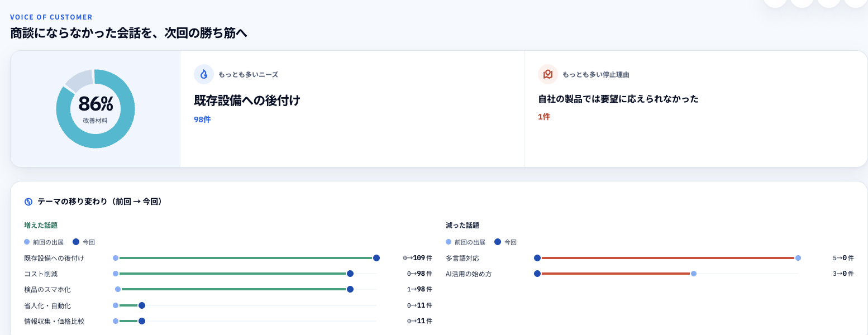
Task: Click the 0→11件 value on 情報収集・価格比較 row
Action: click(x=419, y=321)
